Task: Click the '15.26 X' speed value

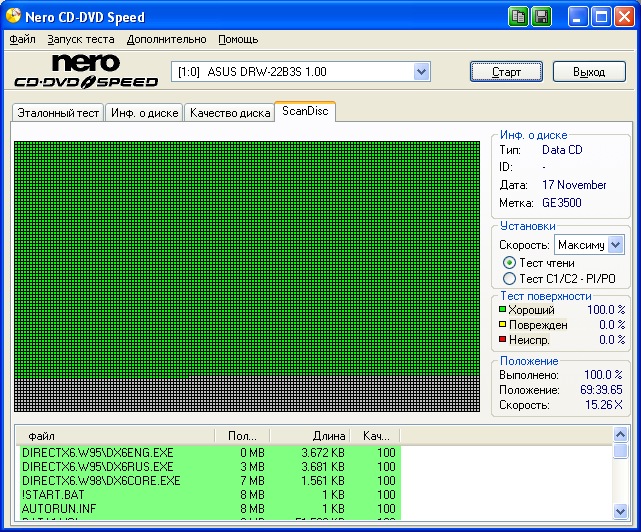Action: coord(603,405)
